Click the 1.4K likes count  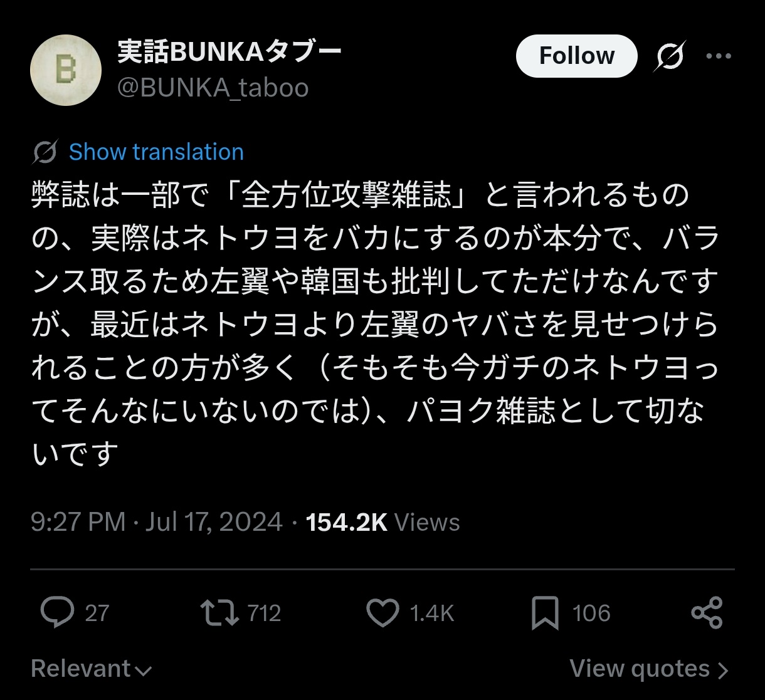tap(431, 613)
